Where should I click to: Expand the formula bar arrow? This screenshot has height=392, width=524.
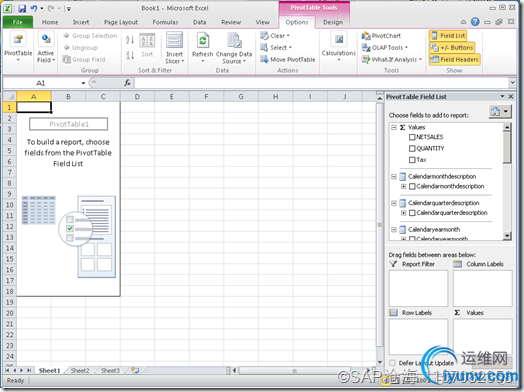coord(512,82)
